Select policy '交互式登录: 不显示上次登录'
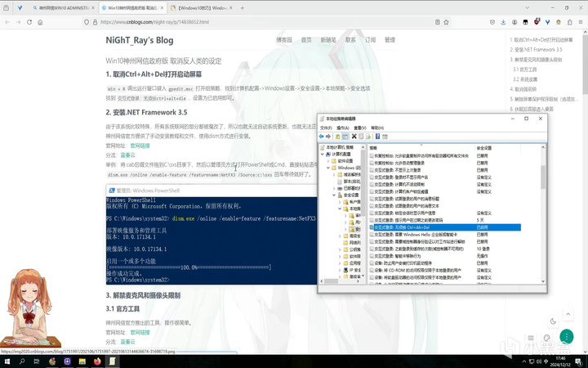588x368 pixels. tap(398, 170)
